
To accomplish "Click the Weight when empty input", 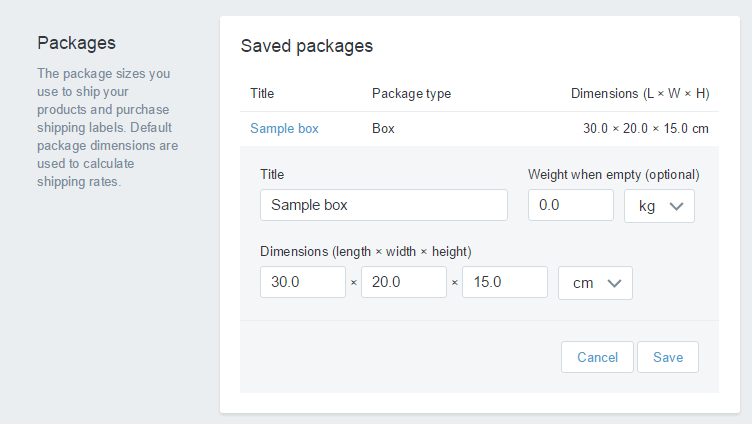I will click(570, 205).
